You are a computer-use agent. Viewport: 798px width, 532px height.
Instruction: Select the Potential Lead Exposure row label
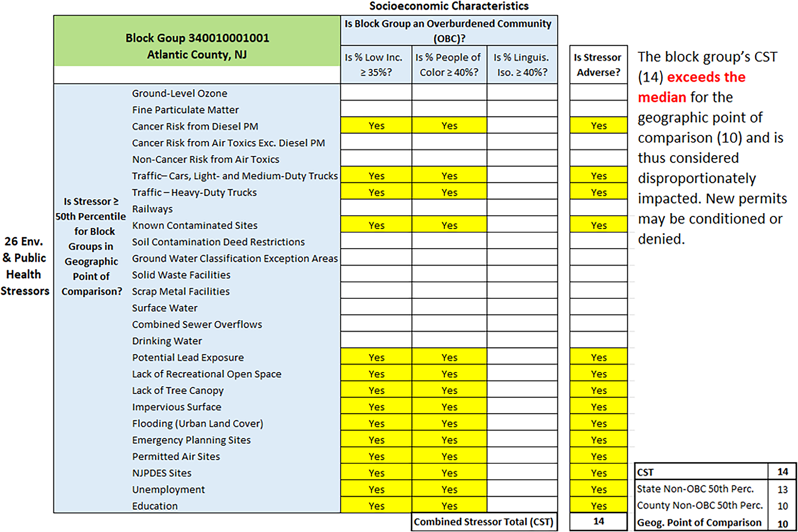(188, 357)
